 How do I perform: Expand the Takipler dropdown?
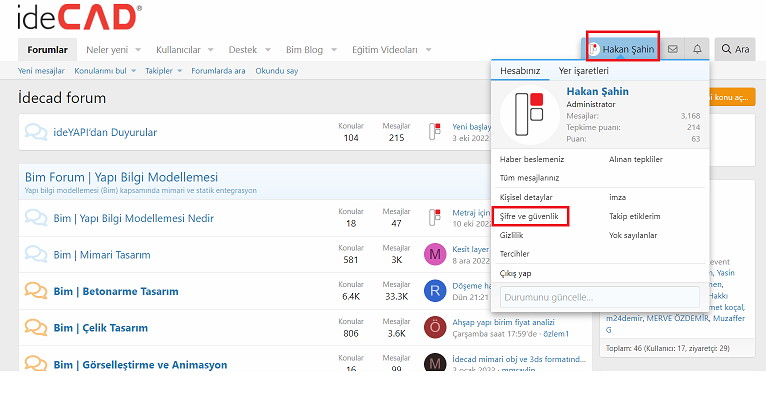pos(180,71)
